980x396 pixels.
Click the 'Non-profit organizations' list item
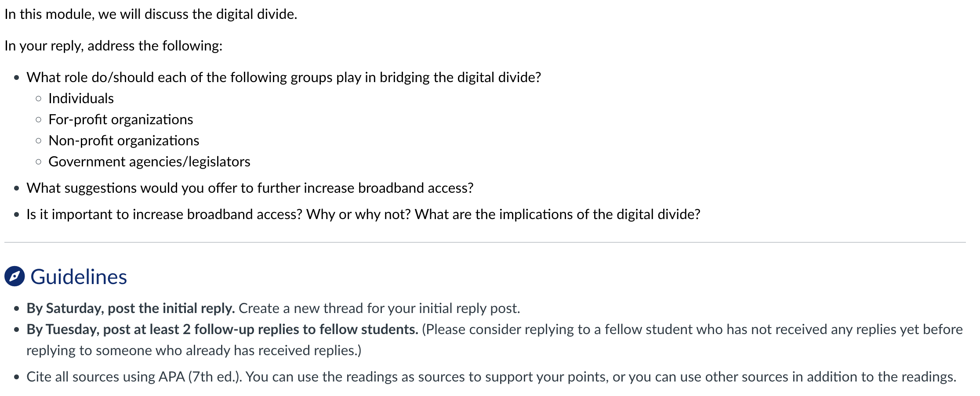tap(124, 140)
